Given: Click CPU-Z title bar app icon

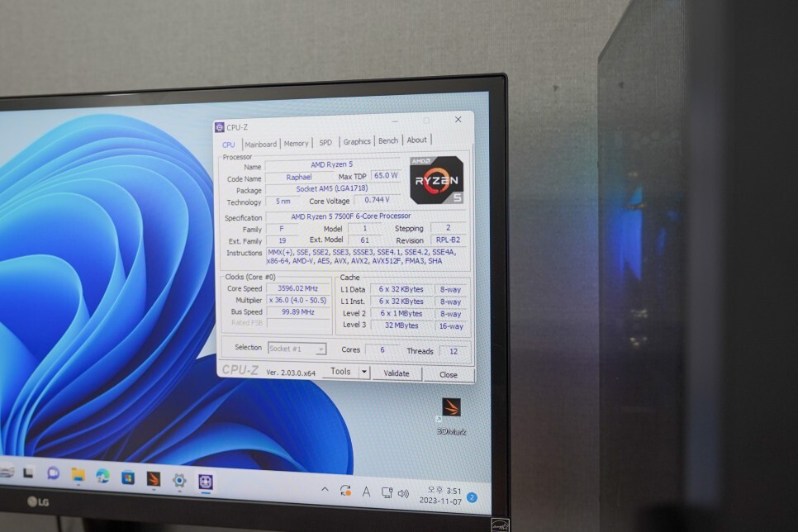Looking at the screenshot, I should [x=220, y=127].
